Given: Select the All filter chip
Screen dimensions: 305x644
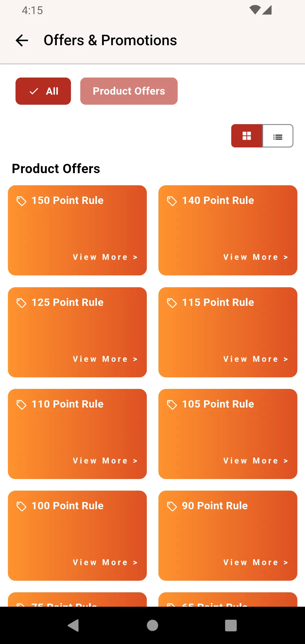Looking at the screenshot, I should click(43, 91).
